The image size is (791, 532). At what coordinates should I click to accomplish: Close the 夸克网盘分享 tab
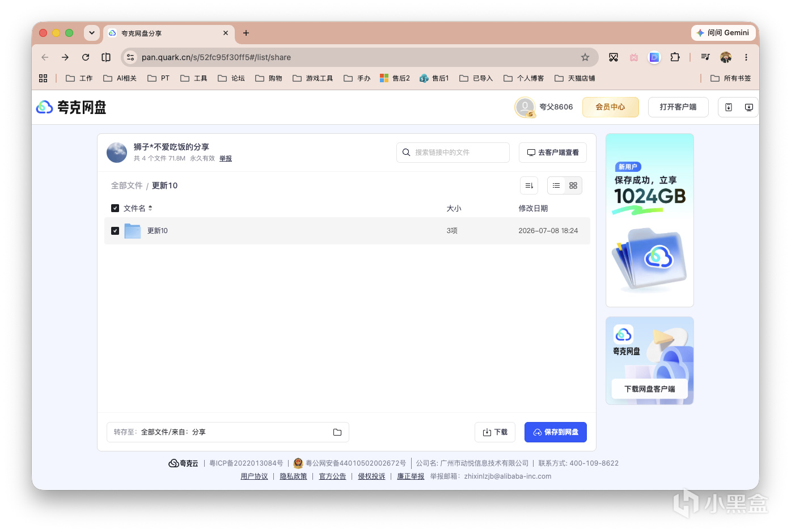point(226,33)
